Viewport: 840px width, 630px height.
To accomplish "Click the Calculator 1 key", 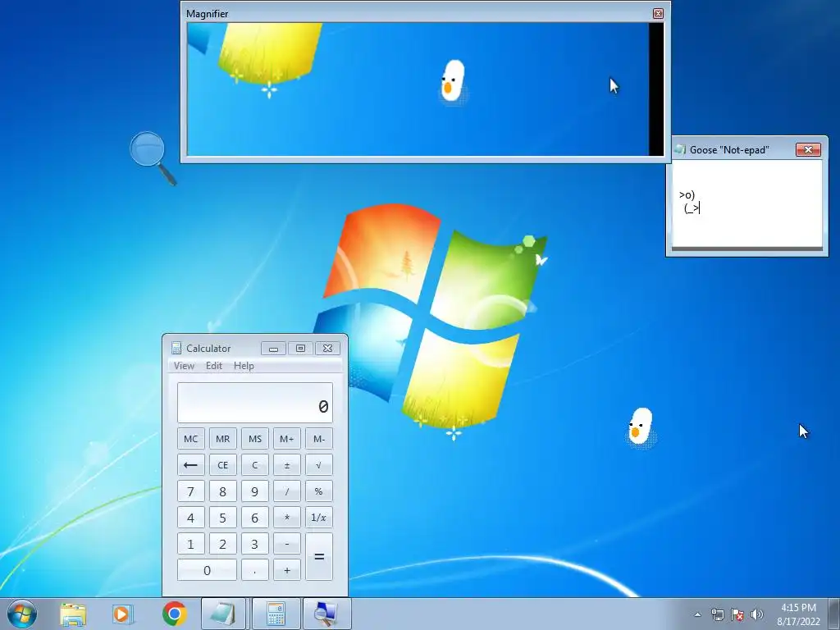I will (x=190, y=545).
